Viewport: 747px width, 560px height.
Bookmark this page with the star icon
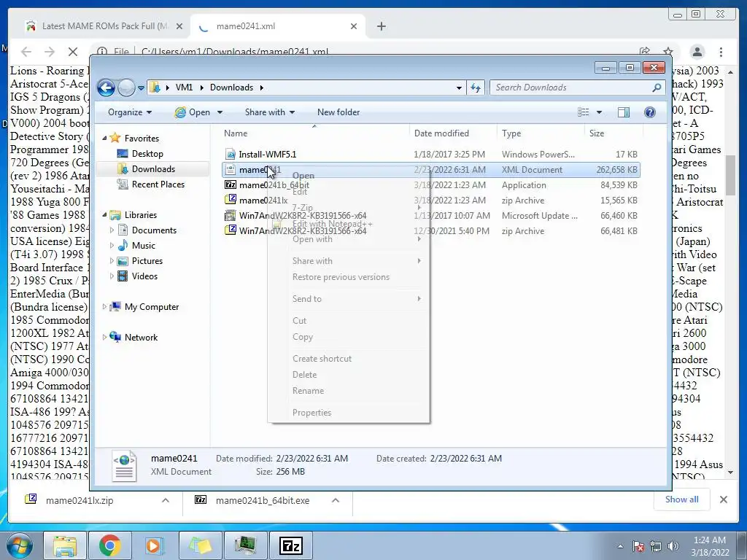(x=668, y=52)
